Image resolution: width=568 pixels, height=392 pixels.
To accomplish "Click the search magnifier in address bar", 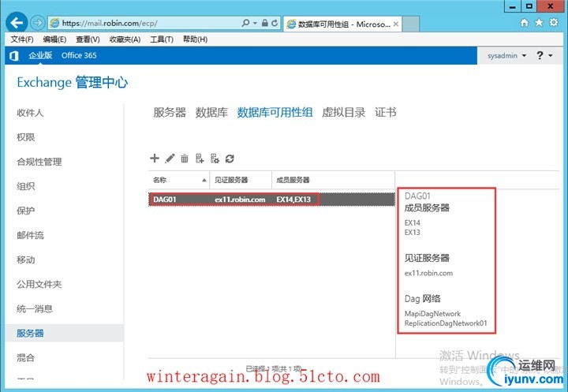I will [x=245, y=23].
